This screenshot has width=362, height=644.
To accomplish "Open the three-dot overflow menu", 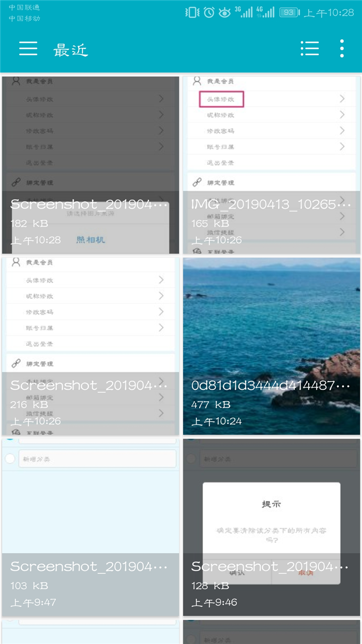I will click(342, 48).
